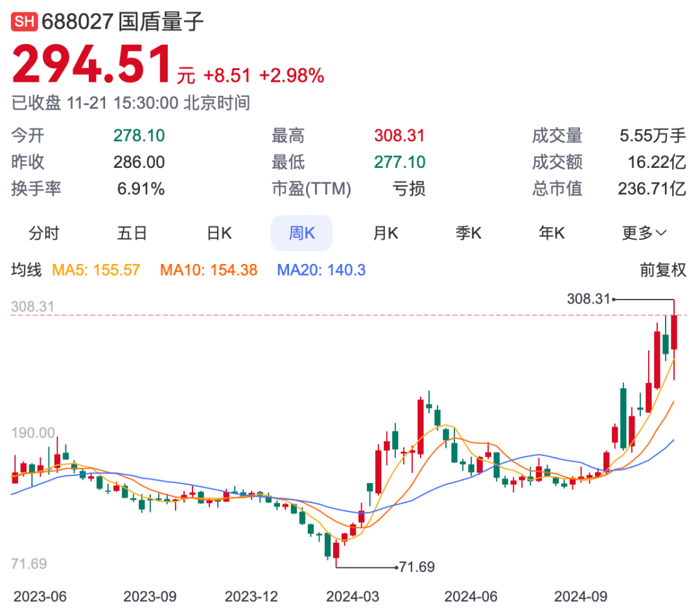Click the 308.31 high marker callout on chart
The height and width of the screenshot is (616, 700).
(589, 299)
